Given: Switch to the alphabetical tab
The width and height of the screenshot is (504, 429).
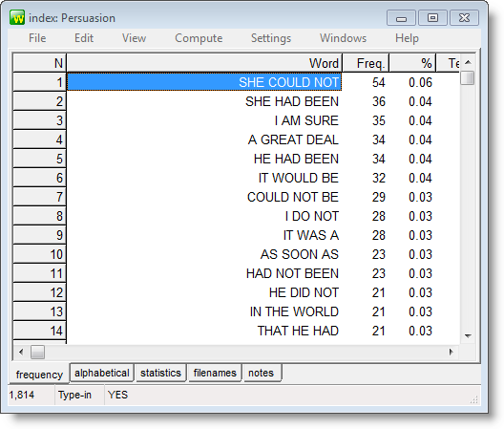Looking at the screenshot, I should tap(102, 373).
